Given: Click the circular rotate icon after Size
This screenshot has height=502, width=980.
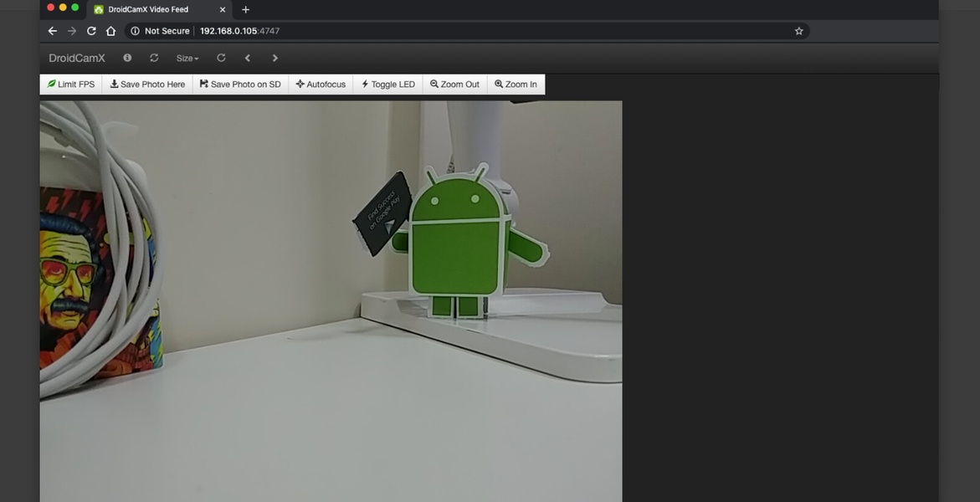Looking at the screenshot, I should (x=221, y=58).
